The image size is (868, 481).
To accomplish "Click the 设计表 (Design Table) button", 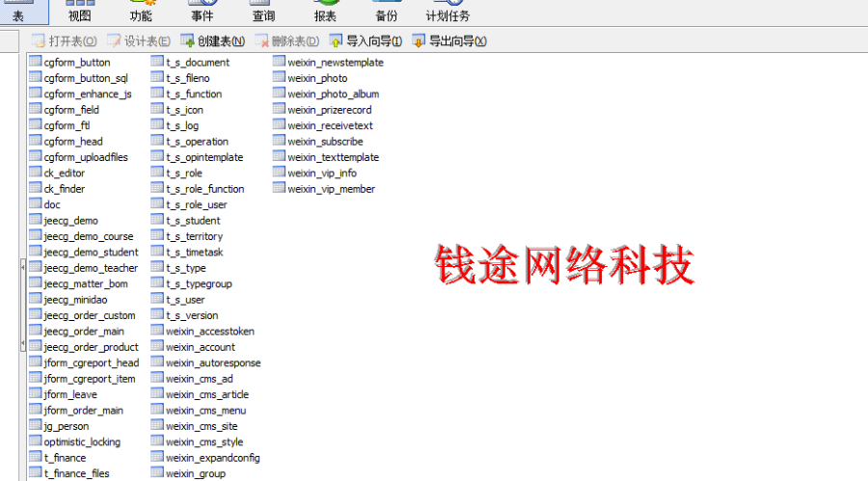I will (138, 40).
